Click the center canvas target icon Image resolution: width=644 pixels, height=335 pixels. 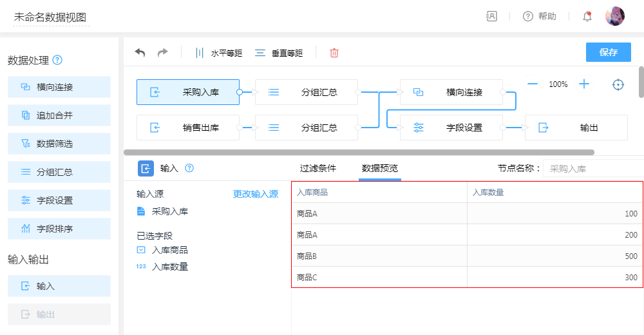[x=618, y=84]
